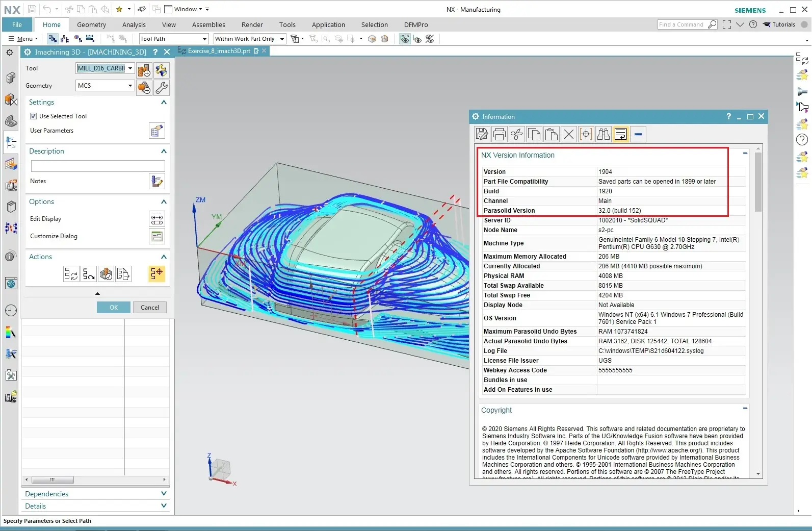
Task: Click the eye visibility icon in top toolbar
Action: tap(417, 39)
